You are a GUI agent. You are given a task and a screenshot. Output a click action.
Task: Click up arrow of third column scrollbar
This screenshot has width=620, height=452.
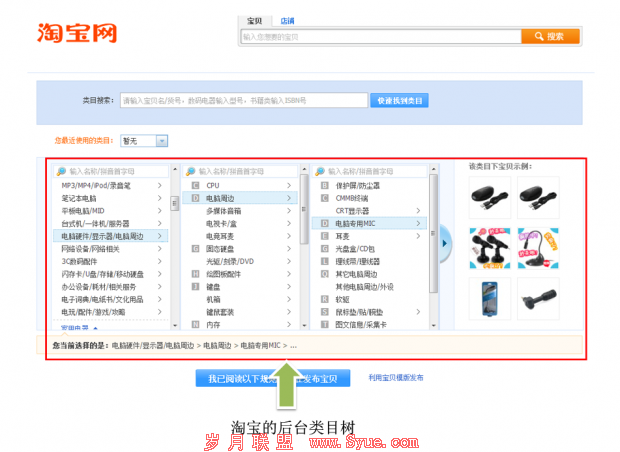point(433,169)
